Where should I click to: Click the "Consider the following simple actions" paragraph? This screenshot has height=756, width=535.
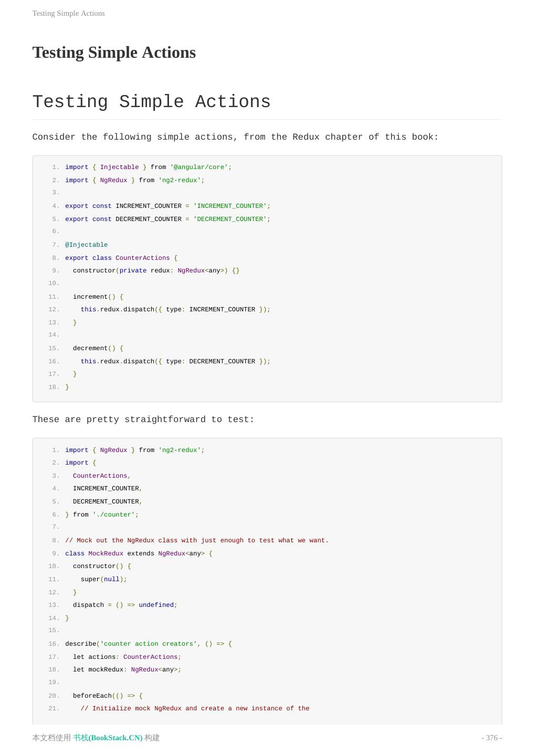235,137
